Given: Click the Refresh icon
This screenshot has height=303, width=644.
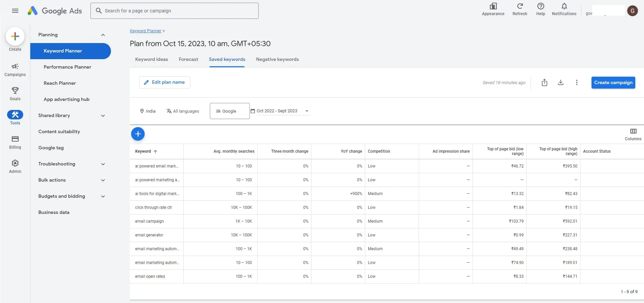Looking at the screenshot, I should [519, 8].
